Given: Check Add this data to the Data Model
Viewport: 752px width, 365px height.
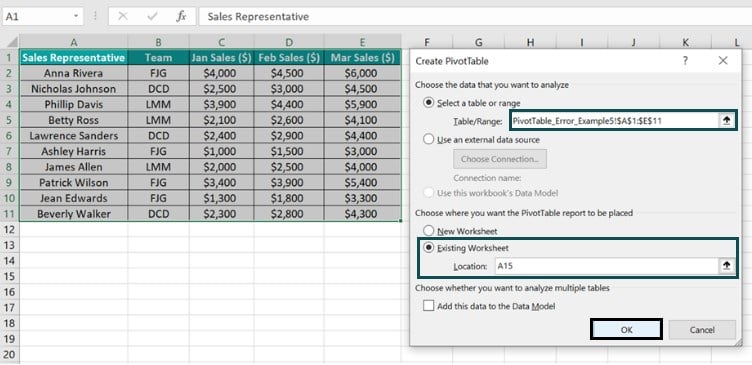Looking at the screenshot, I should tap(429, 306).
